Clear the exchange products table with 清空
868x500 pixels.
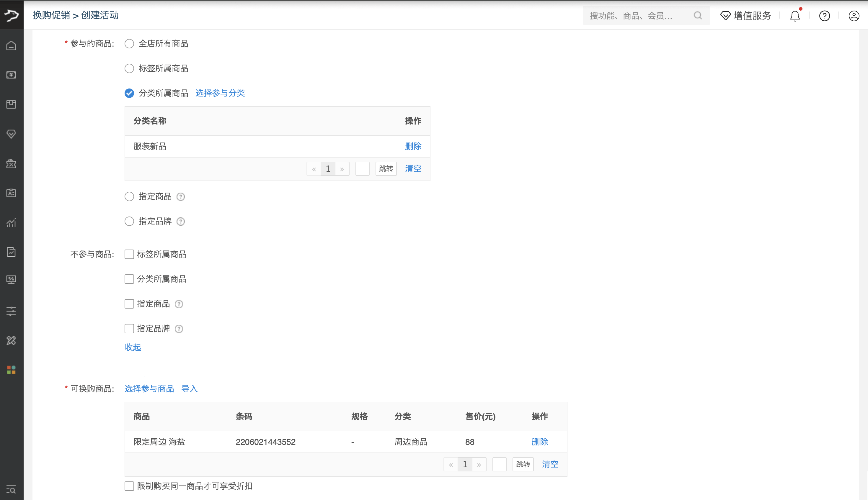tap(550, 464)
